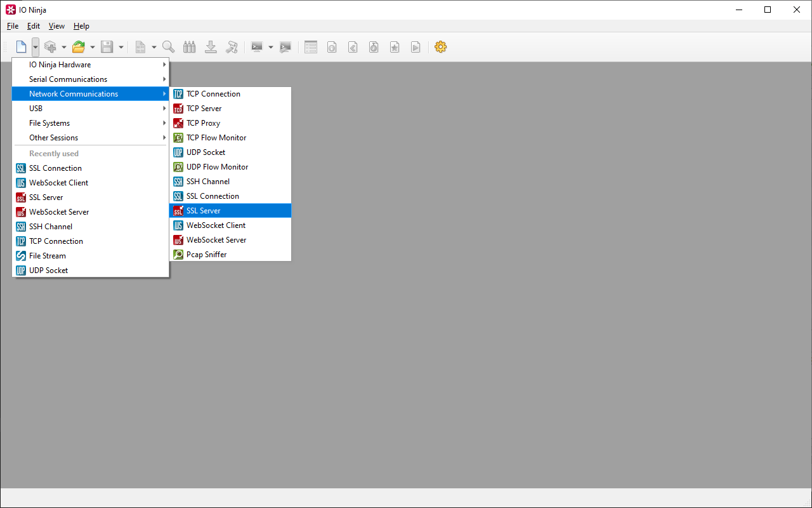Click the New Session blank page icon
Viewport: 812px width, 508px height.
[22, 47]
